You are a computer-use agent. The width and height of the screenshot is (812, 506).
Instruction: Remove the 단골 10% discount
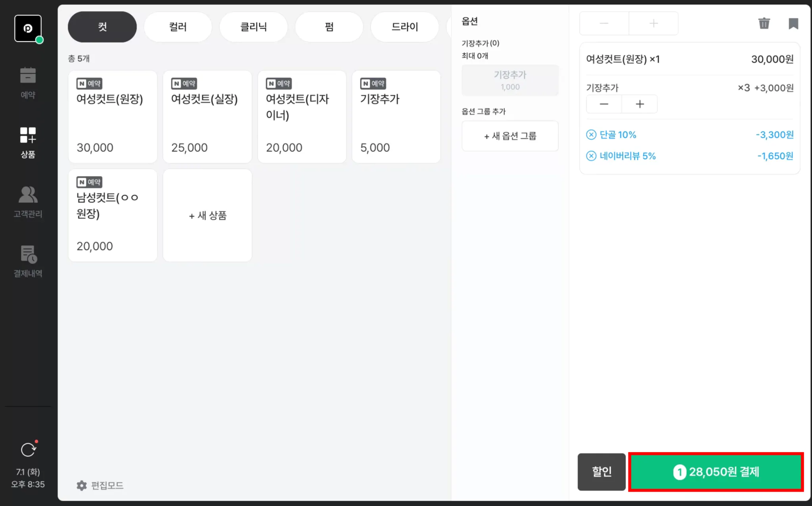pos(591,135)
